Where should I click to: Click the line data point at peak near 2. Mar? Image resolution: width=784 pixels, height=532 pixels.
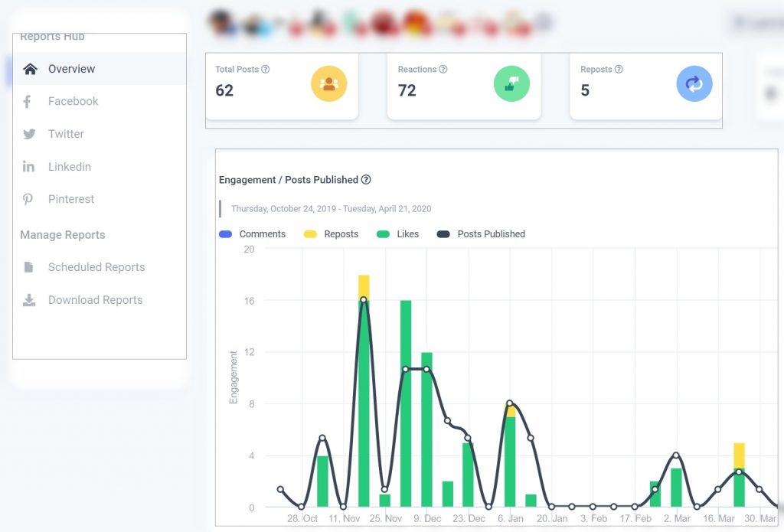click(676, 455)
